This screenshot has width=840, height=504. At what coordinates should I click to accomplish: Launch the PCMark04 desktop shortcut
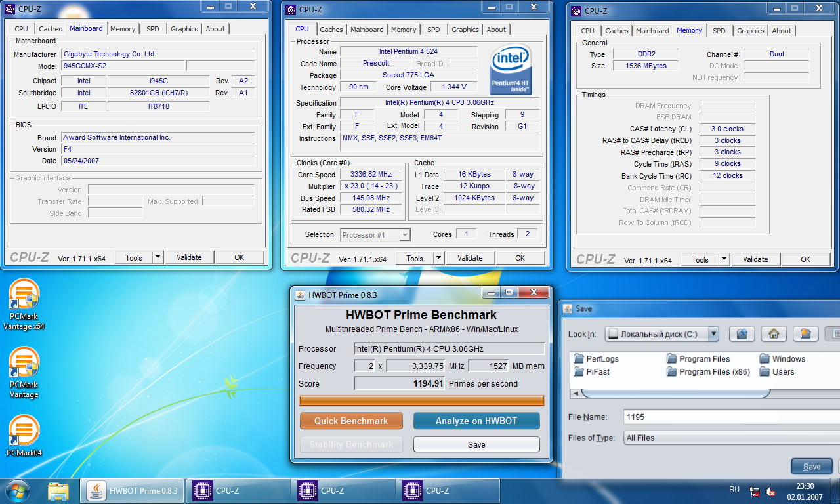(x=24, y=436)
